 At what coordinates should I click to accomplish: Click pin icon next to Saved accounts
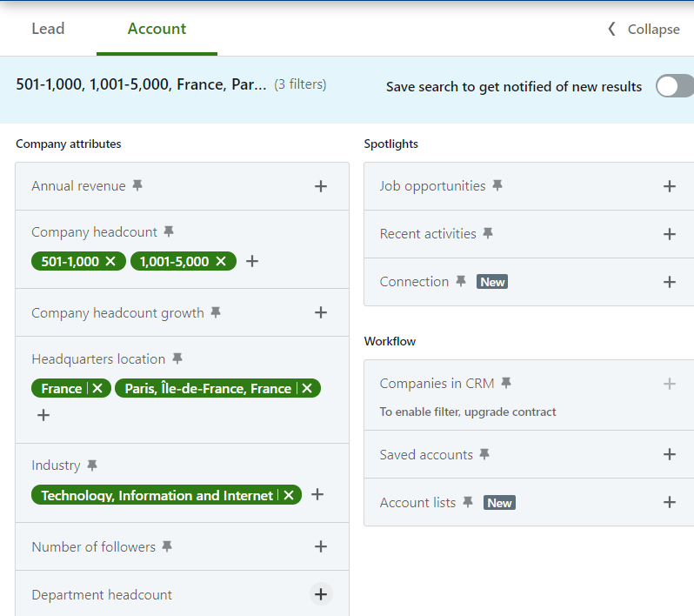484,455
